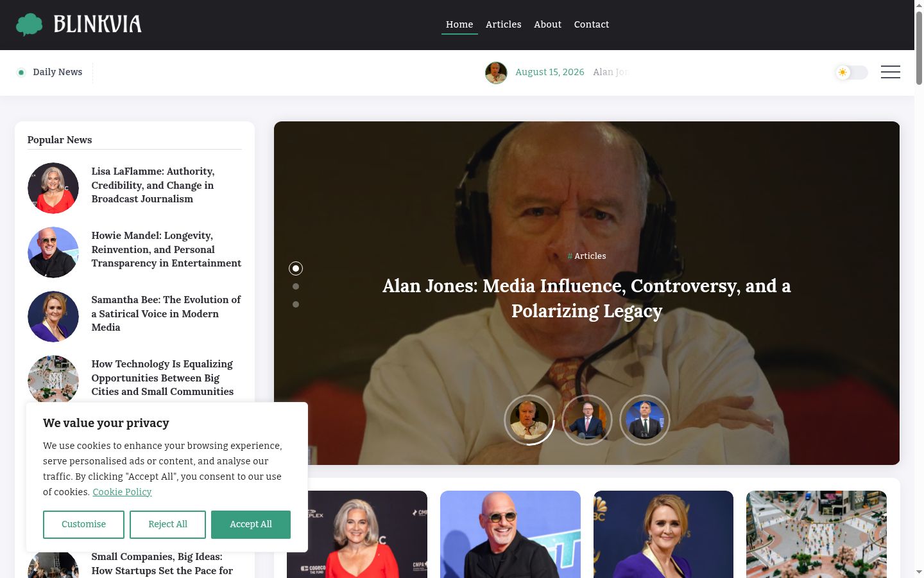
Task: Click the Daily News label
Action: (x=58, y=72)
